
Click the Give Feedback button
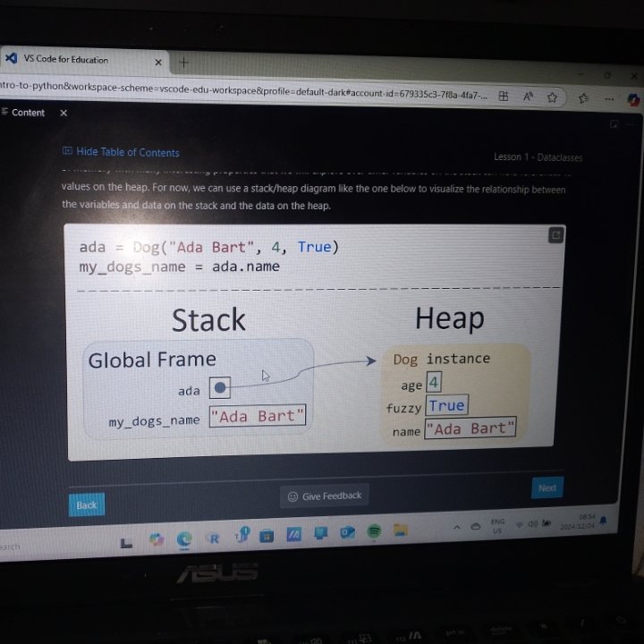tap(325, 496)
